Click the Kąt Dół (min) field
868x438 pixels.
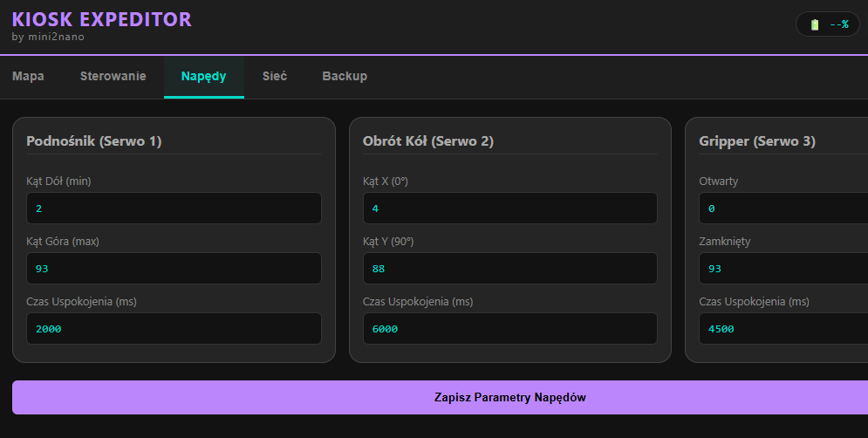pos(174,209)
